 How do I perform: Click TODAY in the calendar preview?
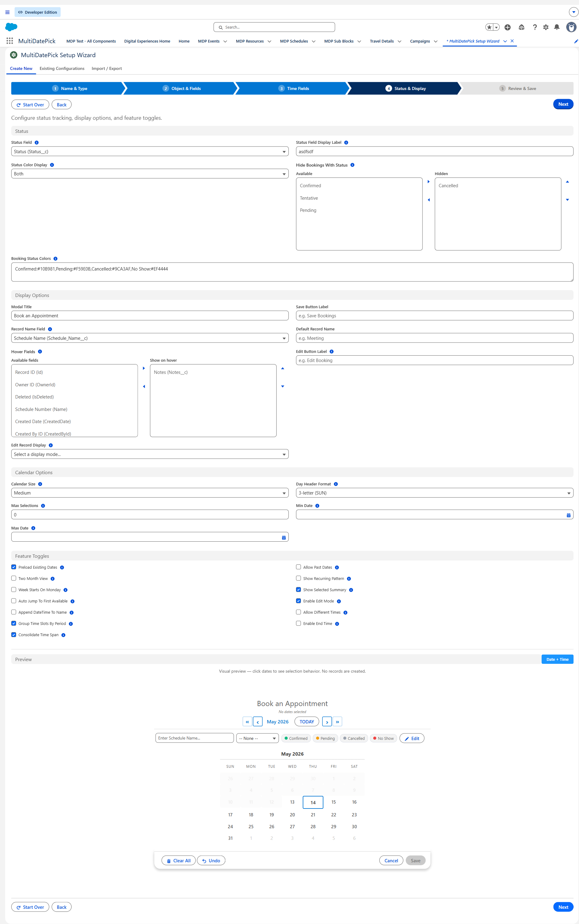tap(307, 722)
